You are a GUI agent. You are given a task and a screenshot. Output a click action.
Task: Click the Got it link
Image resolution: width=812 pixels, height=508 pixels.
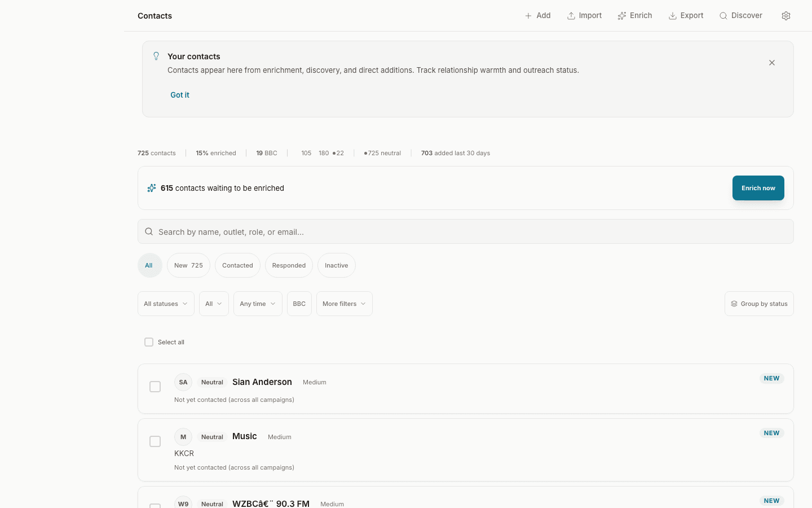pos(179,95)
